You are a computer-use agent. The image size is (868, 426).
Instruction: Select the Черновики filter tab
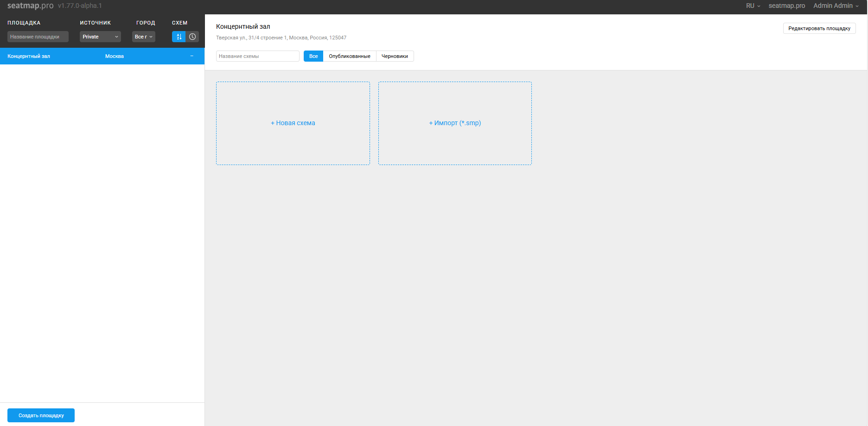click(x=395, y=56)
